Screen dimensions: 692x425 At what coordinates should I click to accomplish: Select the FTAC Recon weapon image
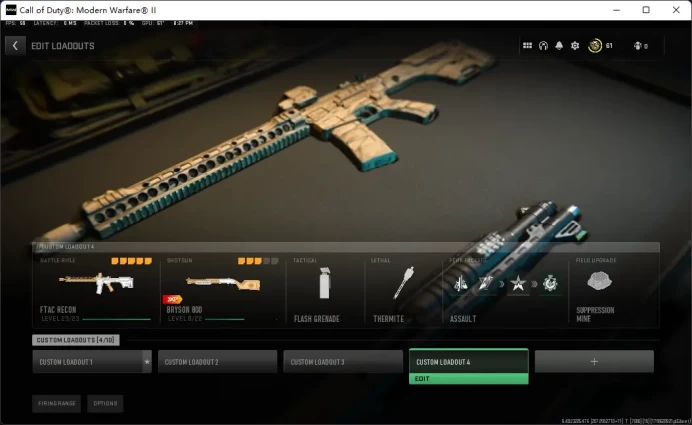tap(96, 282)
